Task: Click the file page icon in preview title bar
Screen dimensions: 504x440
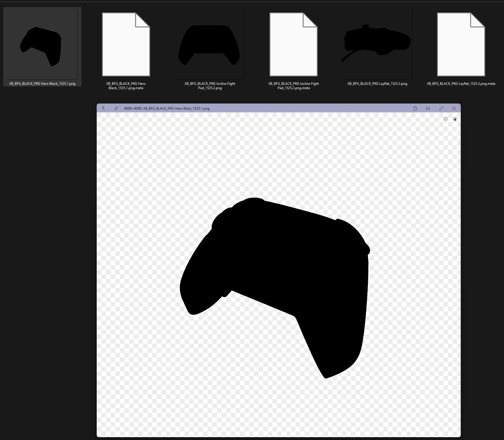Action: click(x=415, y=108)
